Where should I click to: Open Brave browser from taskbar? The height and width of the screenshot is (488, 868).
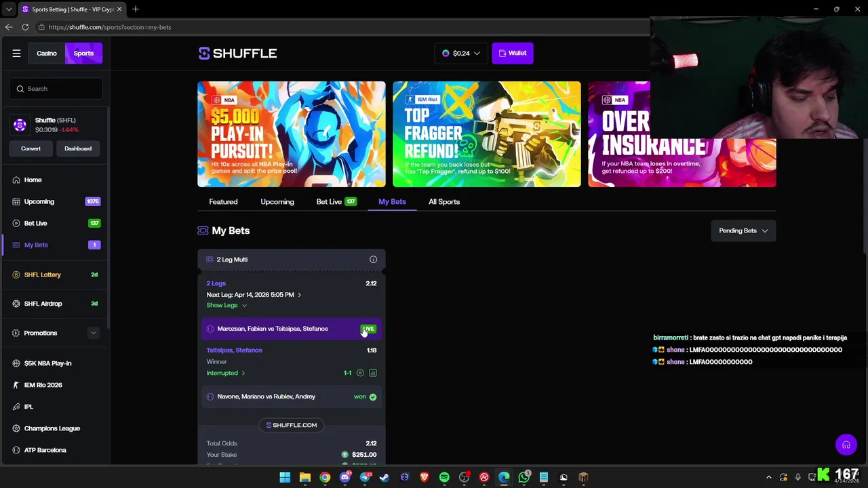[x=425, y=477]
